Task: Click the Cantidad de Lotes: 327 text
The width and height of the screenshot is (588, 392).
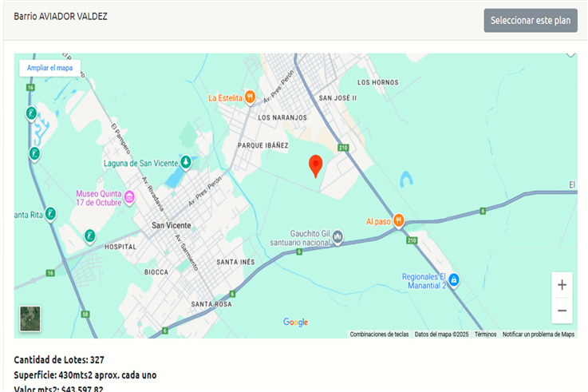Action: coord(59,360)
